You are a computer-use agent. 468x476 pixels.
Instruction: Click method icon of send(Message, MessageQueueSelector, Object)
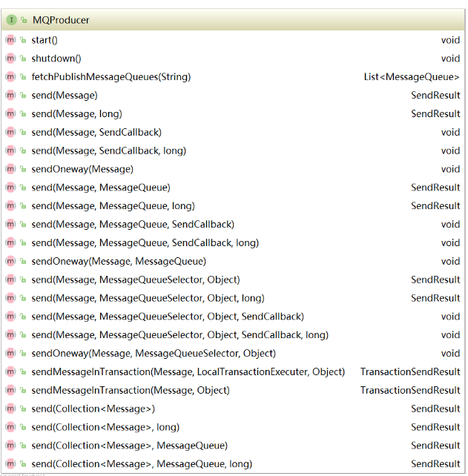click(10, 280)
